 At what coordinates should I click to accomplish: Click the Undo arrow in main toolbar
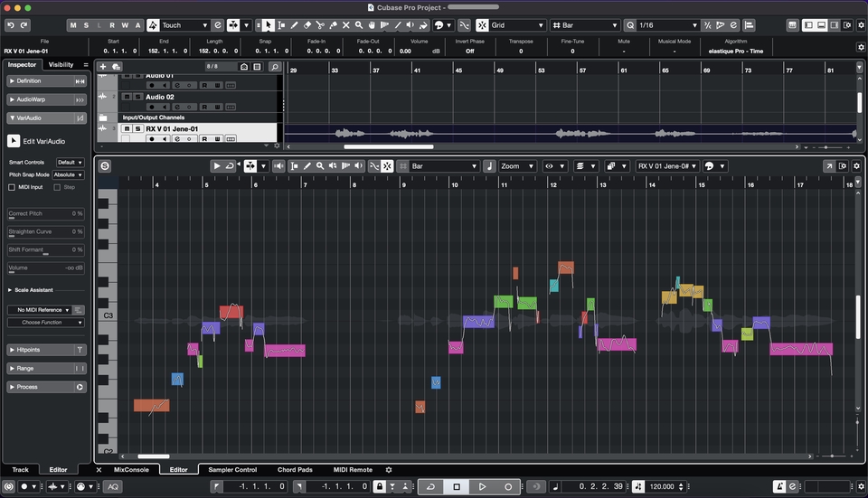11,25
